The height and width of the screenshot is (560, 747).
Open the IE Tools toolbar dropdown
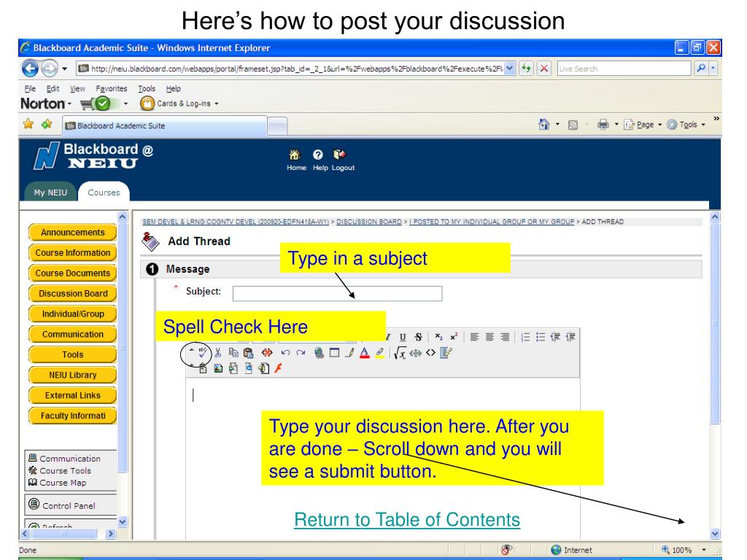686,125
